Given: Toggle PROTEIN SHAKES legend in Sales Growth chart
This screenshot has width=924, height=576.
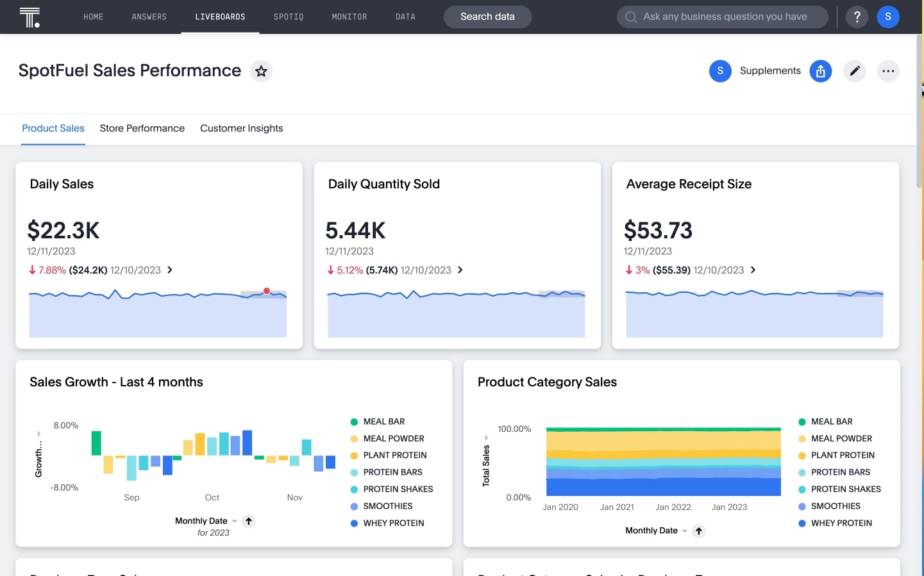Looking at the screenshot, I should 392,489.
